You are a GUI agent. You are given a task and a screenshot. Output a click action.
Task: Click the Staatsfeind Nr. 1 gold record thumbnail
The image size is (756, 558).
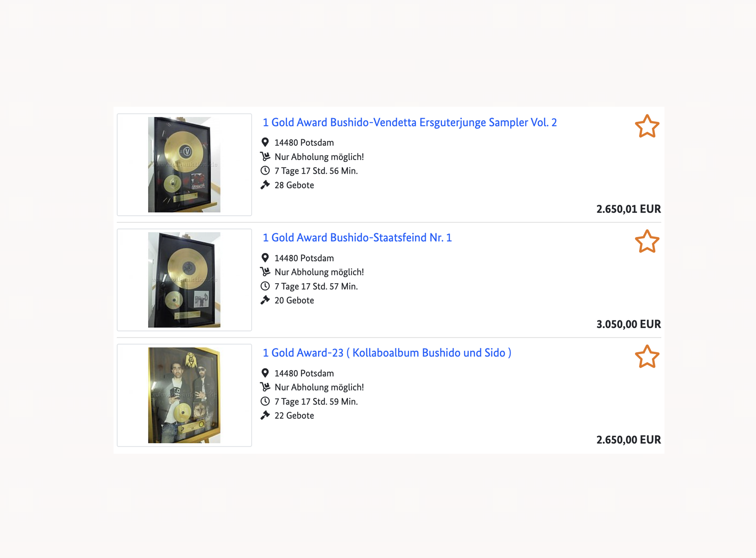click(184, 280)
